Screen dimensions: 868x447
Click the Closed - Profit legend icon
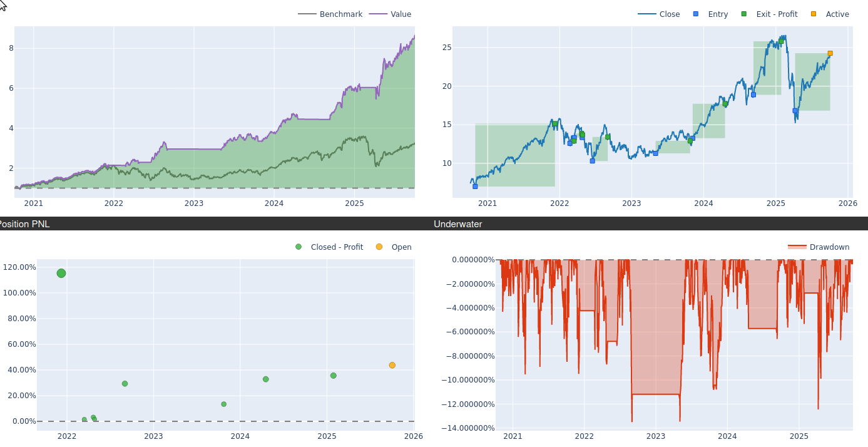click(x=299, y=247)
